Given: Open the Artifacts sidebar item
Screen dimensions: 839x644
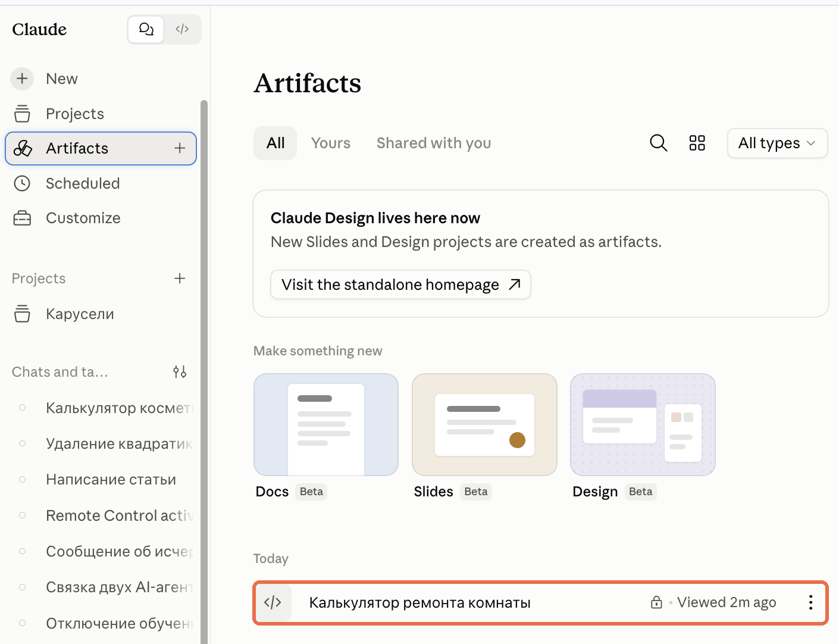Looking at the screenshot, I should pyautogui.click(x=101, y=148).
